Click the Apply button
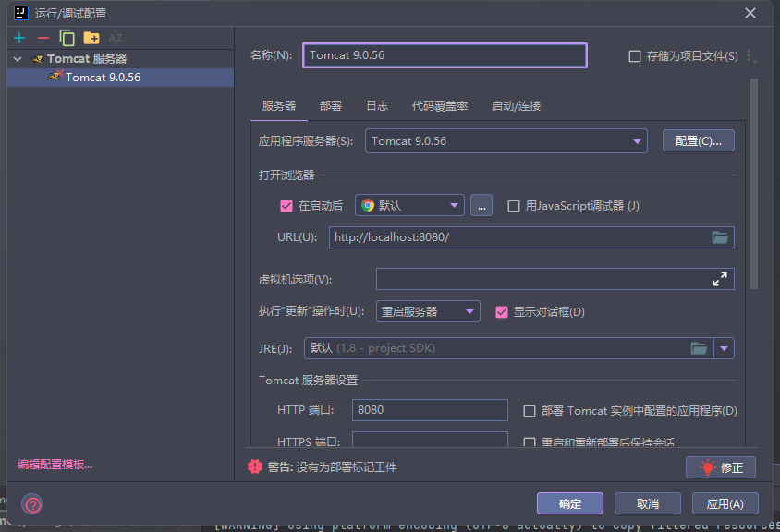 (x=725, y=503)
